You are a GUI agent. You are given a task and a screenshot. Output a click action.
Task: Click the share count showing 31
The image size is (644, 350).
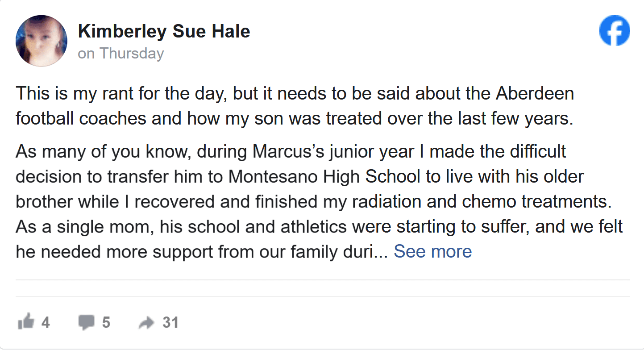click(170, 321)
